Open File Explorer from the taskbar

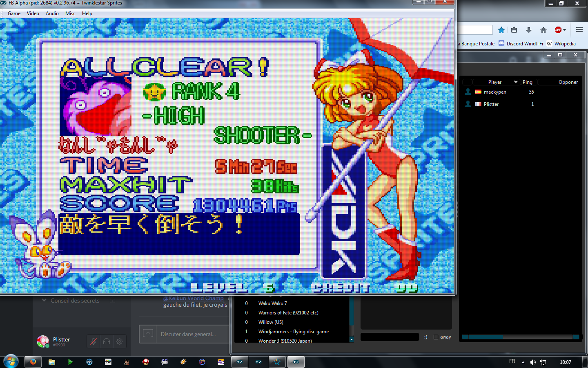pos(52,362)
